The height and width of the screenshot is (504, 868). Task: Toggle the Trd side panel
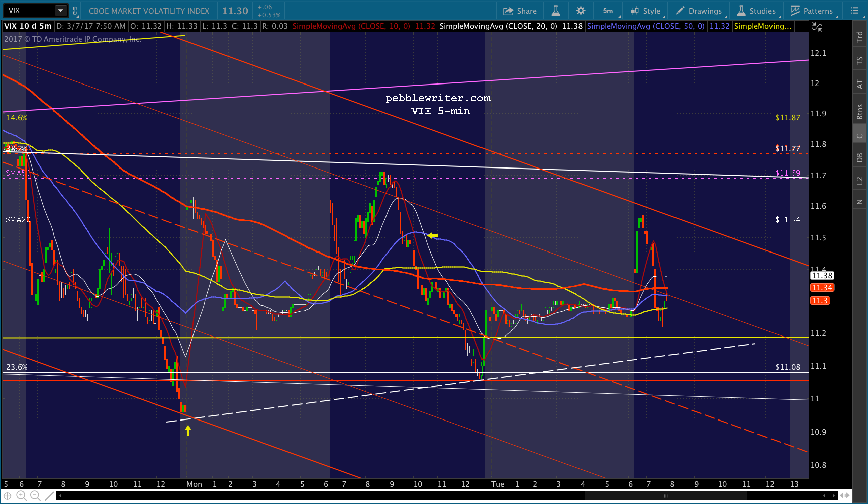click(x=859, y=36)
